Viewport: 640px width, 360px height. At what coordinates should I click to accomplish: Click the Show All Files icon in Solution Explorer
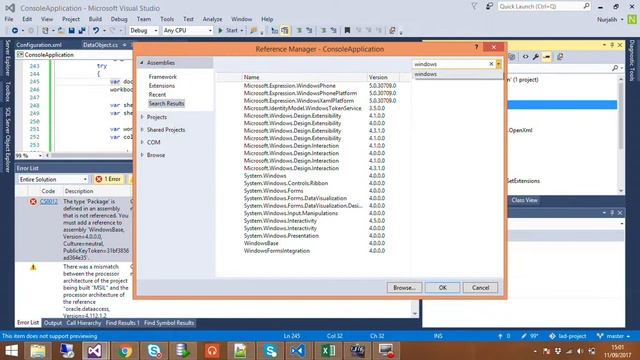pos(512,57)
